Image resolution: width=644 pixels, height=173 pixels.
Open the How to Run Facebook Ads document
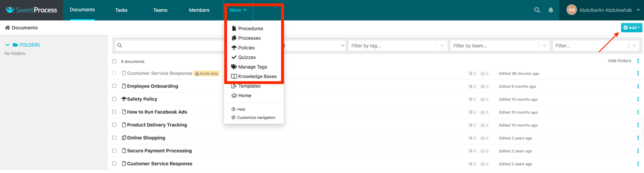(157, 112)
